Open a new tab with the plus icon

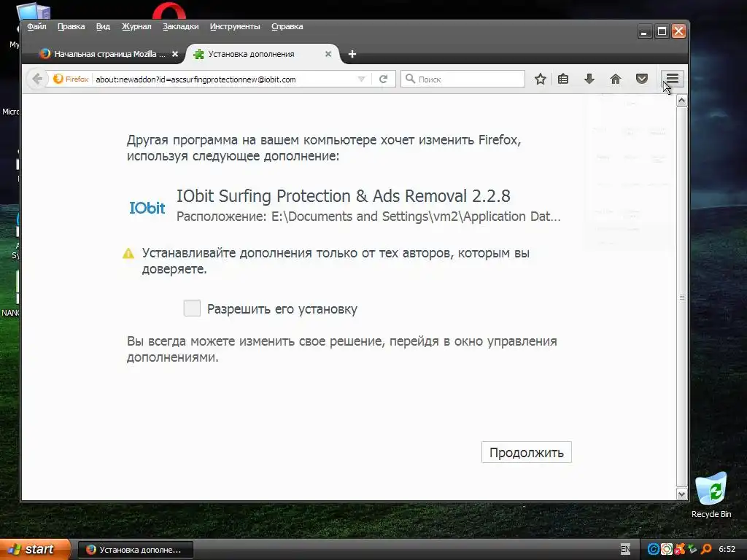click(x=352, y=54)
